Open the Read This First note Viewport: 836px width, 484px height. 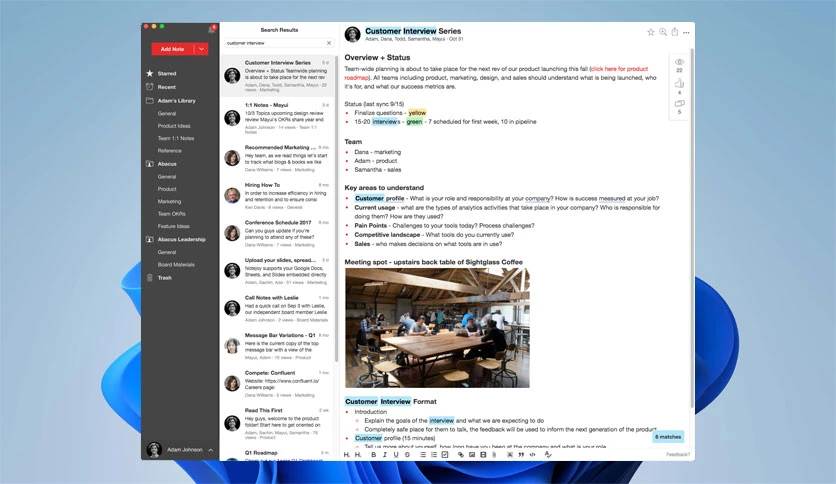(278, 424)
